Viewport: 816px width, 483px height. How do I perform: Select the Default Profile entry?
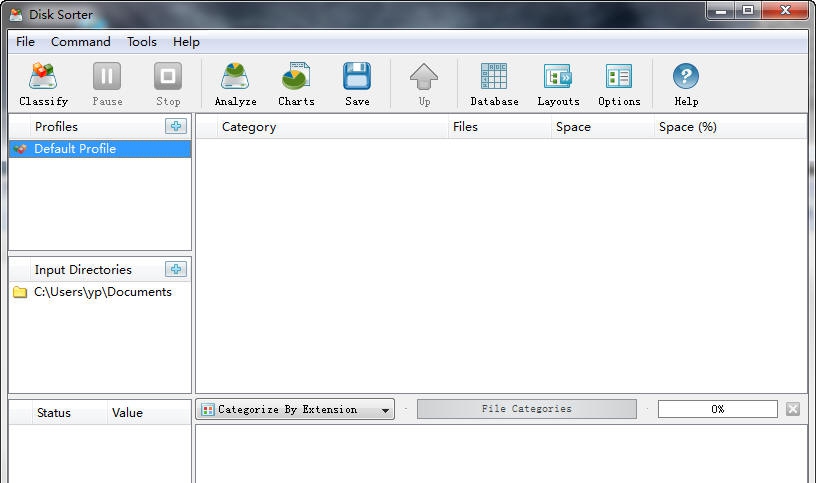click(100, 149)
